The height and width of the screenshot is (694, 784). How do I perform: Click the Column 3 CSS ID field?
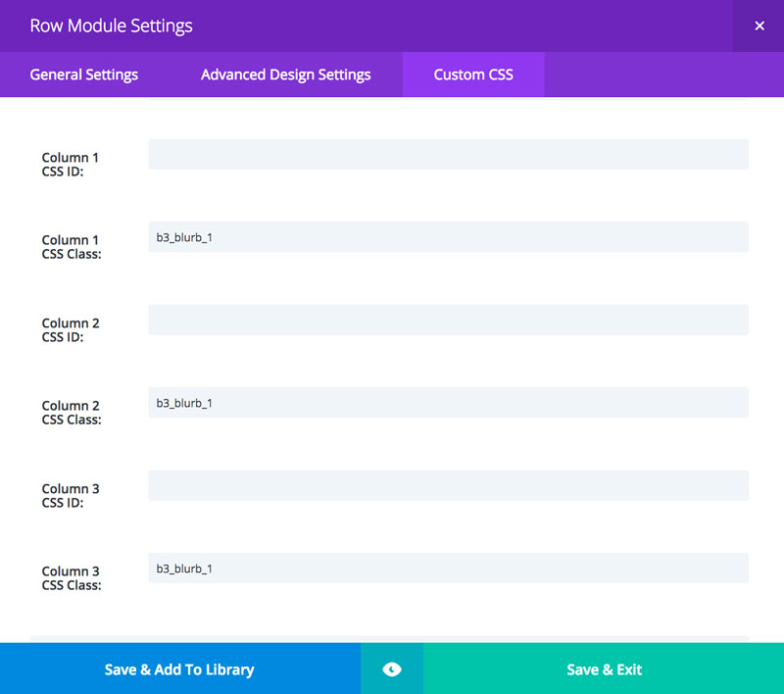coord(447,485)
